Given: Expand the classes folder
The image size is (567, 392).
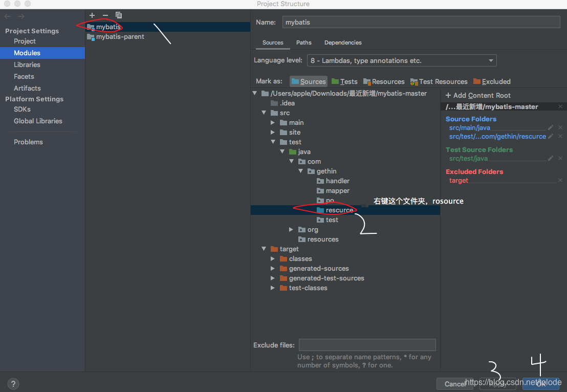Looking at the screenshot, I should pyautogui.click(x=273, y=258).
